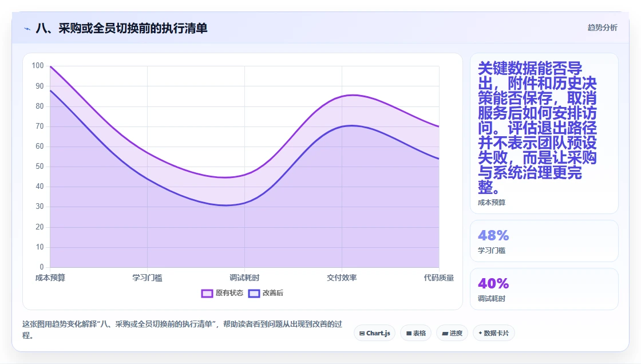641x364 pixels.
Task: Click the 改善后 line lowest point near 调试耗时
Action: [226, 205]
